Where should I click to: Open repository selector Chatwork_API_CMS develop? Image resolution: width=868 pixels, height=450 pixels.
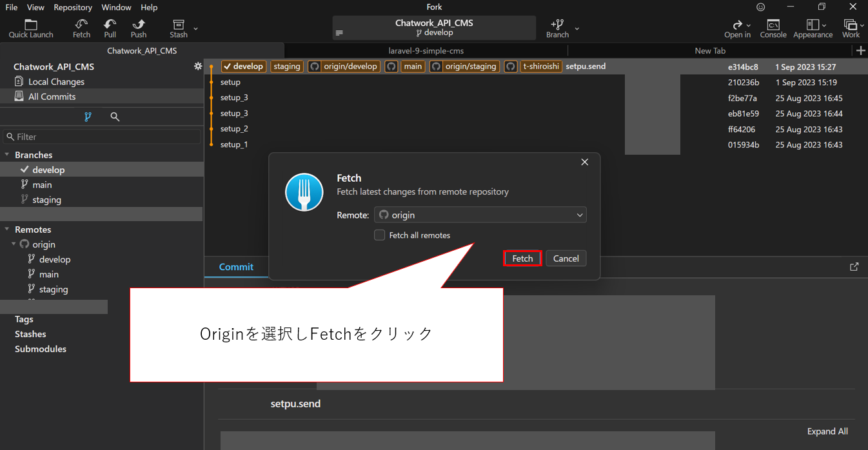point(434,28)
